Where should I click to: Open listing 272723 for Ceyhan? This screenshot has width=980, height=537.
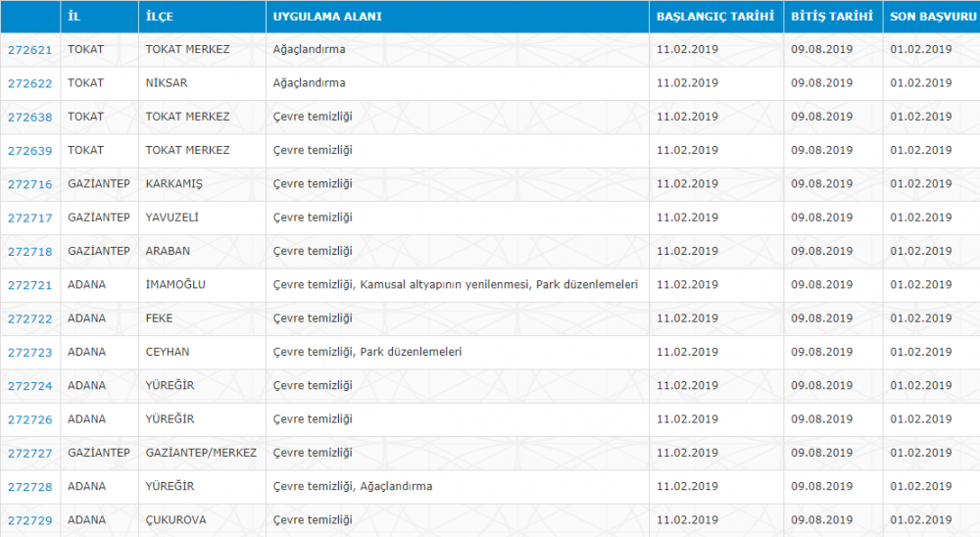pos(30,353)
